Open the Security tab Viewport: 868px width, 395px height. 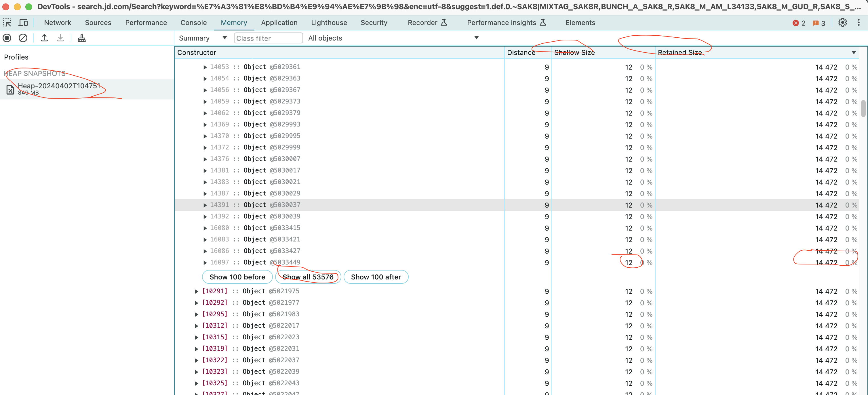point(374,22)
